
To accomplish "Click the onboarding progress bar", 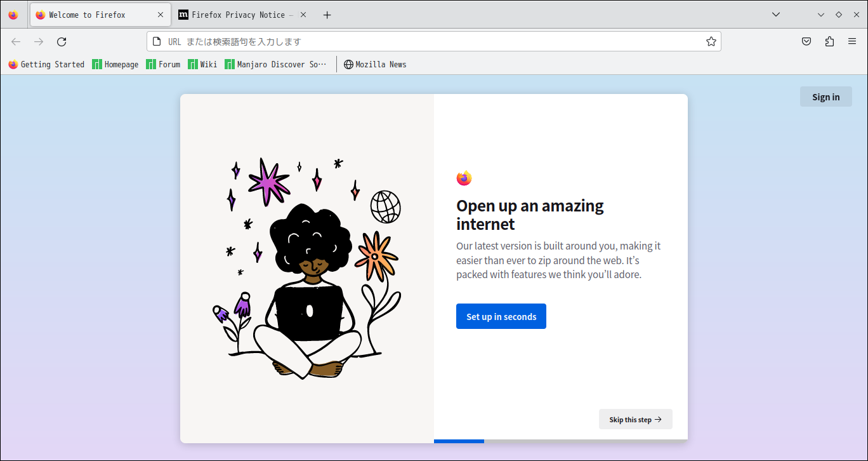I will pyautogui.click(x=561, y=441).
